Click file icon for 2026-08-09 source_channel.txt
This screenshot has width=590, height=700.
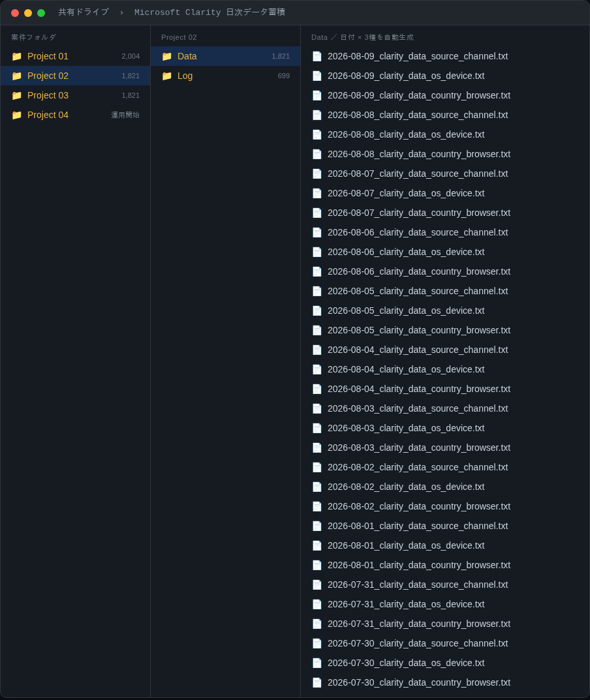click(x=317, y=56)
